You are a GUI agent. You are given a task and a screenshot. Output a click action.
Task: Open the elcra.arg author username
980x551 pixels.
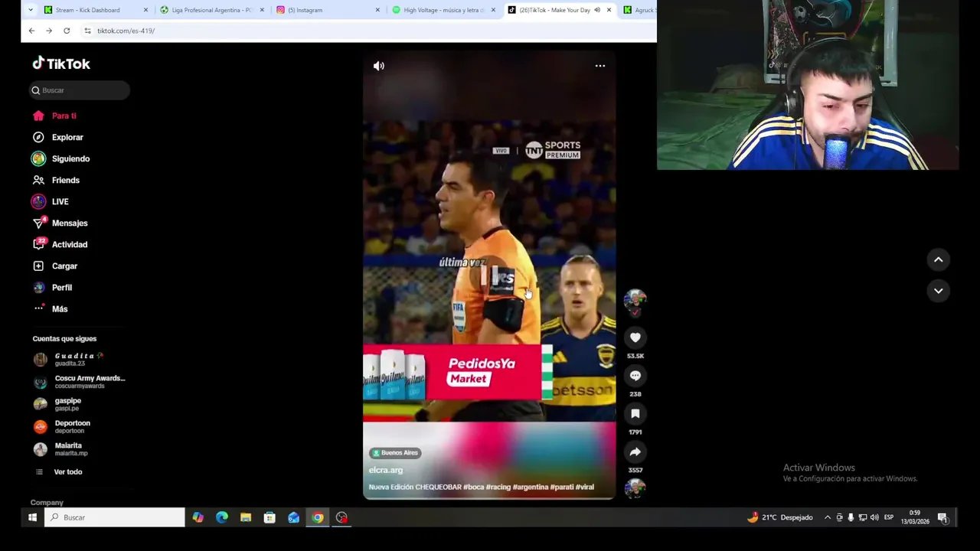click(x=385, y=471)
